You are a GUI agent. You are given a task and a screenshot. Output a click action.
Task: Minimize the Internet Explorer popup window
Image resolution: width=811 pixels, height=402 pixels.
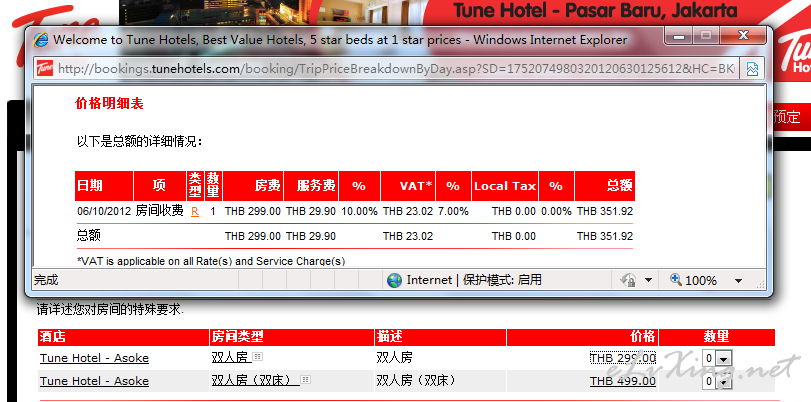(x=679, y=36)
